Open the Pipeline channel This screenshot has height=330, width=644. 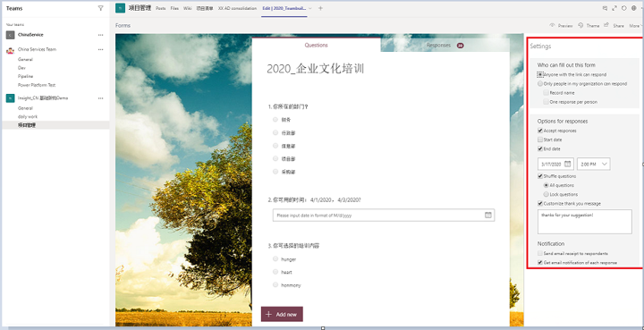[25, 76]
